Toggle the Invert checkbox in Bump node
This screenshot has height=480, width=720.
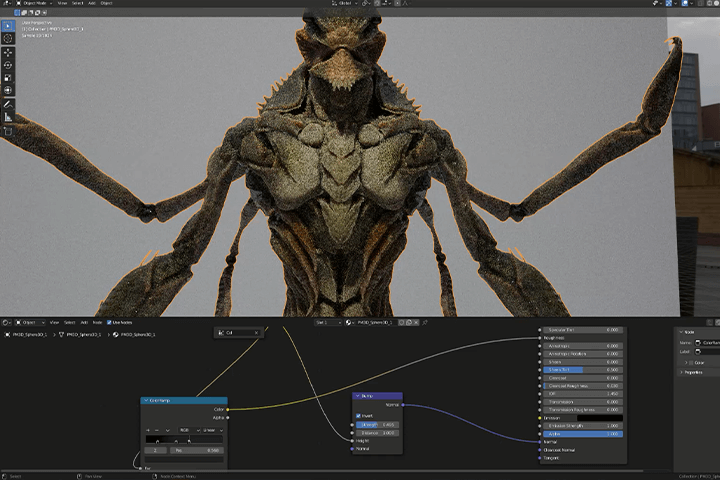(359, 416)
